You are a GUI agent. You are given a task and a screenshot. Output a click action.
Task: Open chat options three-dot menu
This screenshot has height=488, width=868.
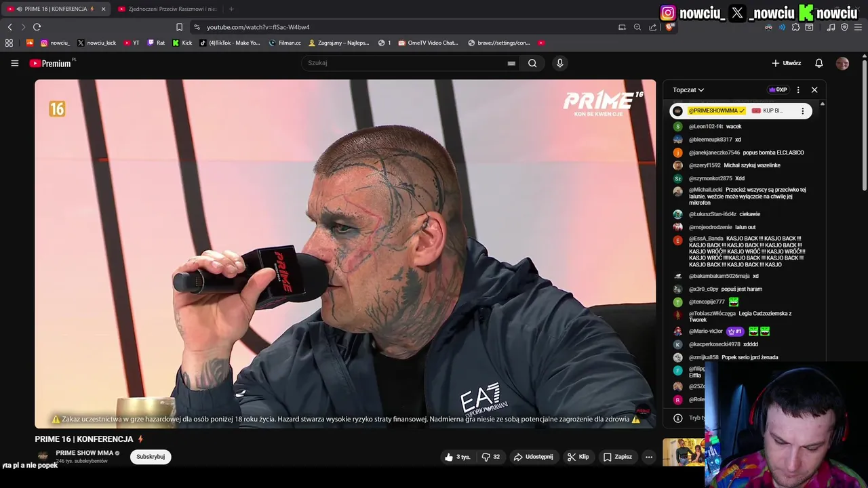tap(798, 89)
